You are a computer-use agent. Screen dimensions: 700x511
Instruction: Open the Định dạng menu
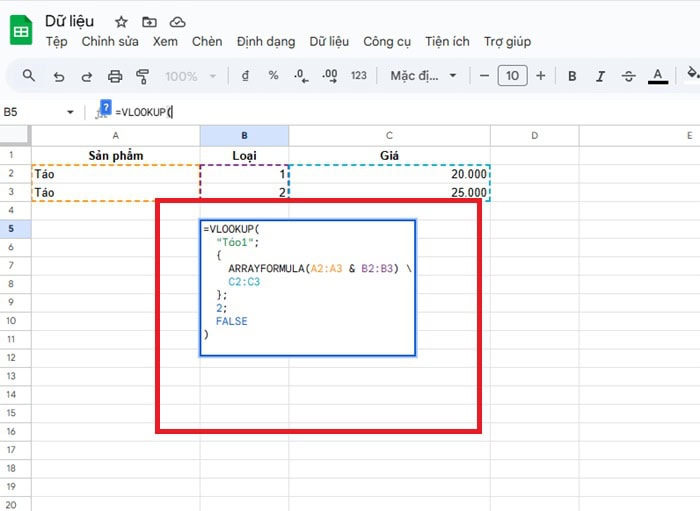coord(266,42)
